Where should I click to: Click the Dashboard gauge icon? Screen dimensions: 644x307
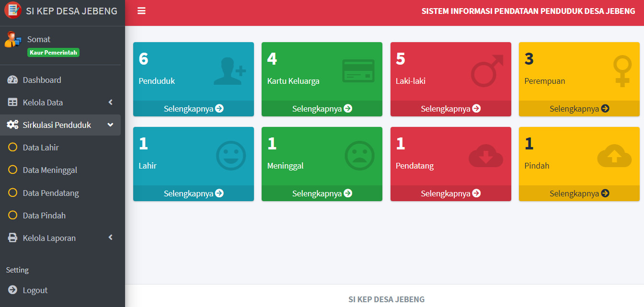pyautogui.click(x=12, y=80)
